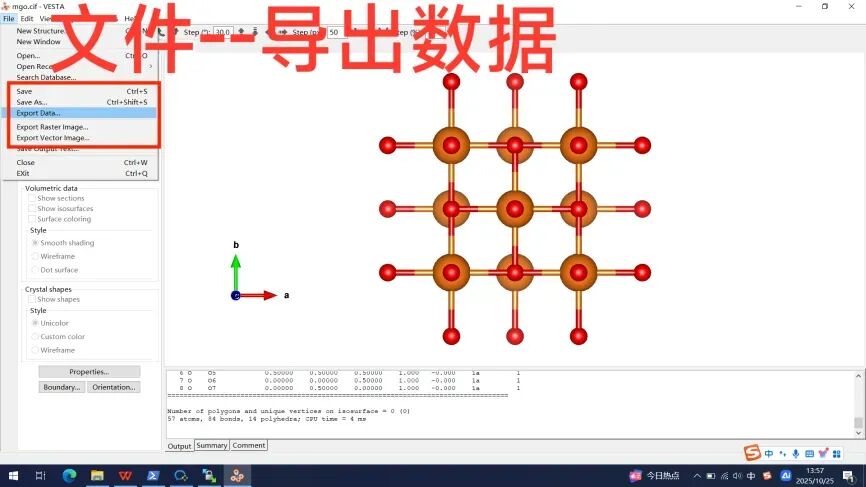Choose Search Database... entry

point(80,77)
